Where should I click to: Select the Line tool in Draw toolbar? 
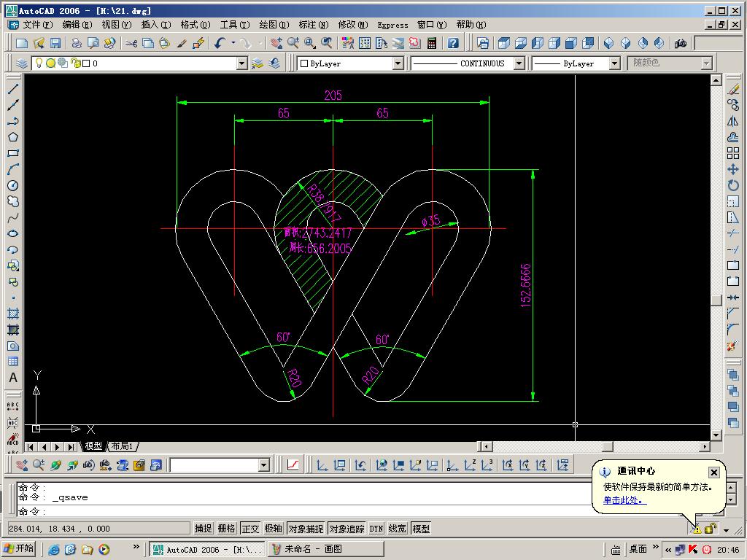[13, 89]
